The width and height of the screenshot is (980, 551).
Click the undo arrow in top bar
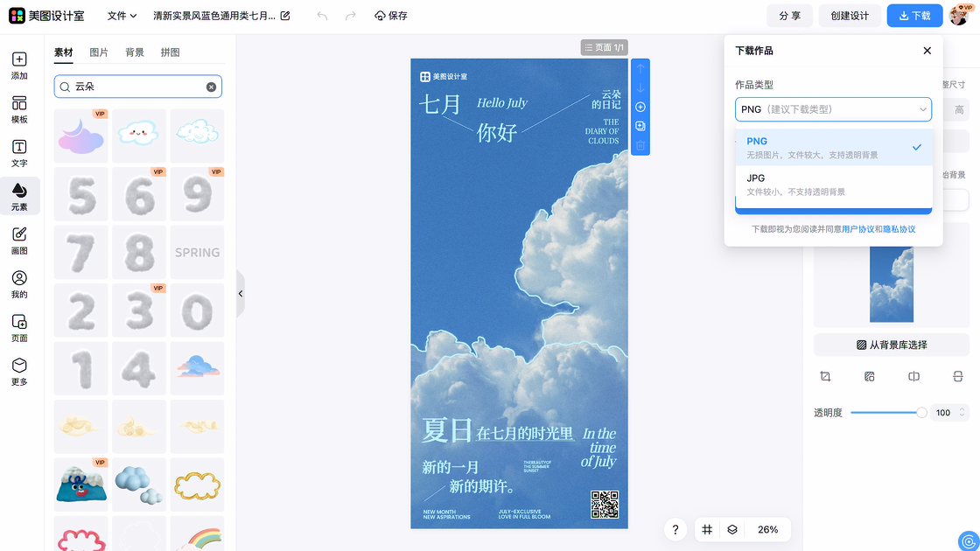pyautogui.click(x=322, y=16)
